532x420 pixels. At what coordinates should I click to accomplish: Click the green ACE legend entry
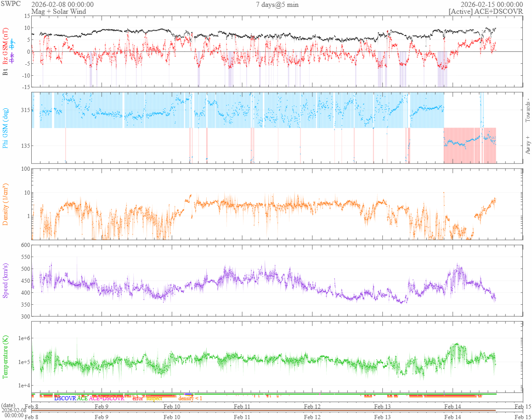coord(82,398)
